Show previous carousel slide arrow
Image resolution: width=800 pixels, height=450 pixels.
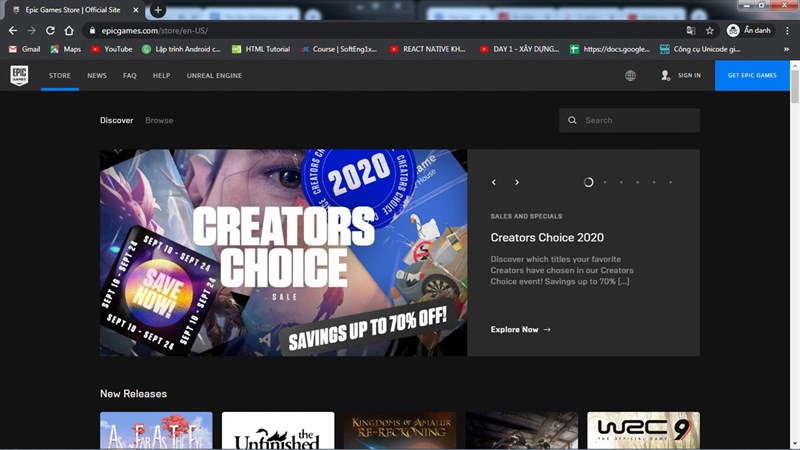click(x=494, y=182)
